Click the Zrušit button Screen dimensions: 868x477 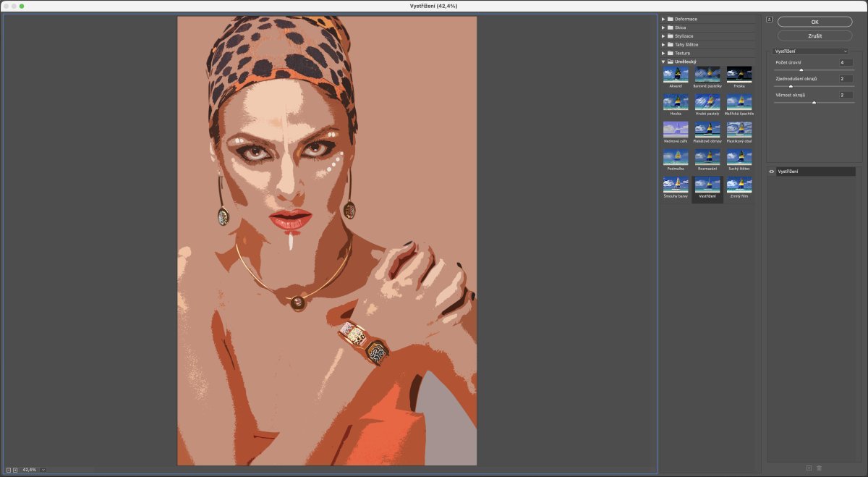(x=815, y=35)
